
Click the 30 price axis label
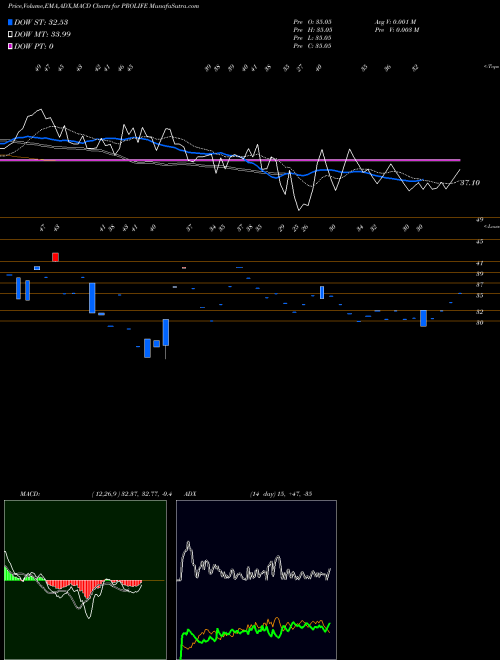click(479, 323)
